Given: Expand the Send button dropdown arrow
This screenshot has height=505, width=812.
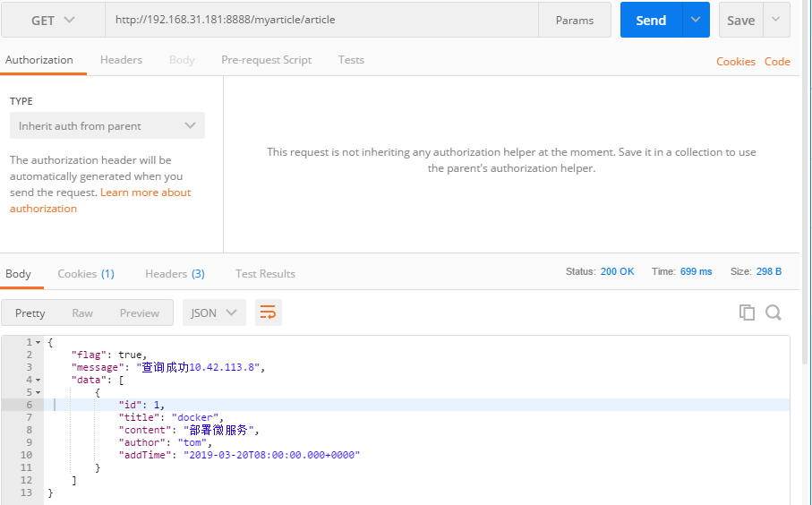Looking at the screenshot, I should [x=696, y=20].
